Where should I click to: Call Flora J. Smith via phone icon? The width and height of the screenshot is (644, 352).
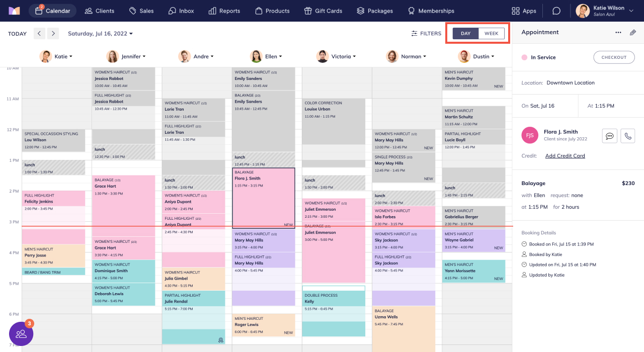[x=628, y=136]
